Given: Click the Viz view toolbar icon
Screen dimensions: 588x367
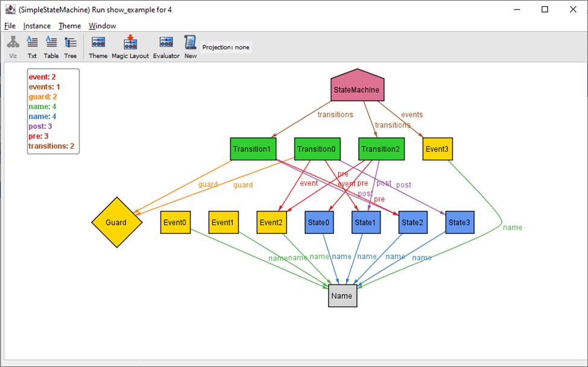Looking at the screenshot, I should tap(13, 47).
